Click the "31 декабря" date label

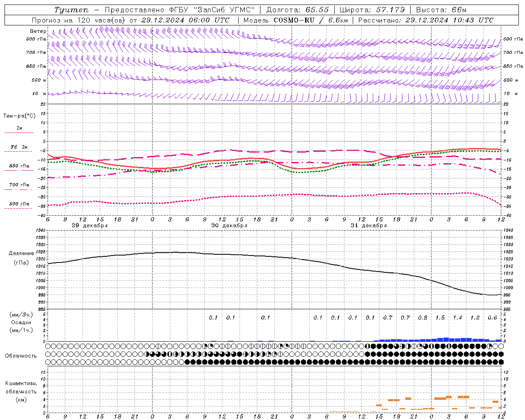pos(369,226)
